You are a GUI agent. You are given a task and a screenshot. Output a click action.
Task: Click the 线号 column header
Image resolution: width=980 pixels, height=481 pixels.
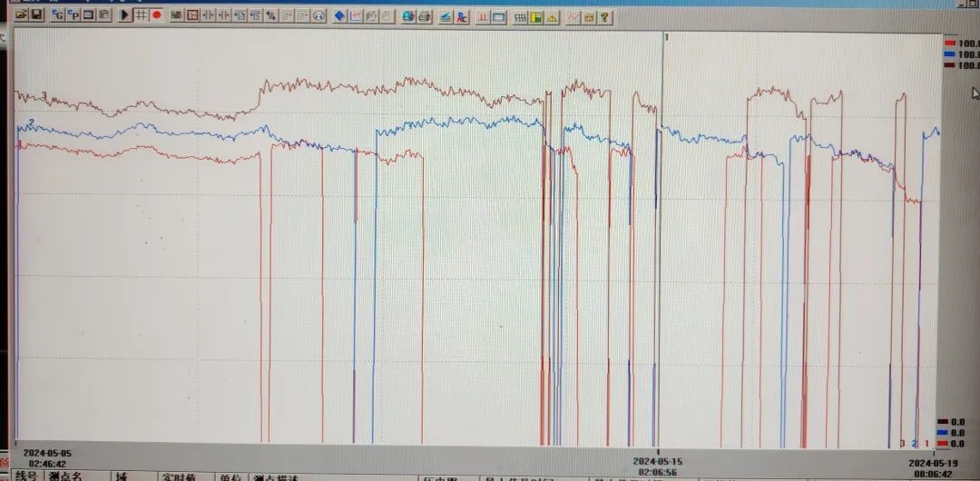[26, 476]
